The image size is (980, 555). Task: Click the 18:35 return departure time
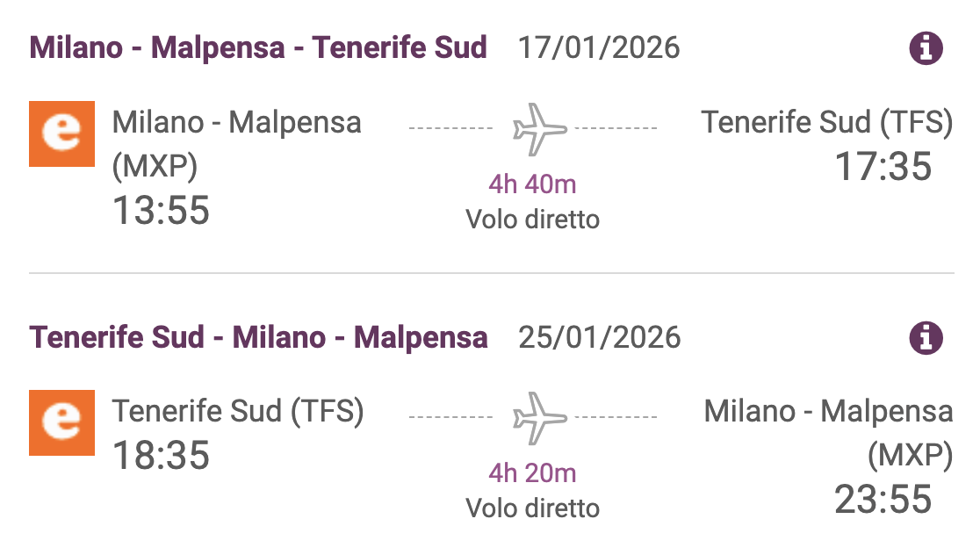(161, 456)
